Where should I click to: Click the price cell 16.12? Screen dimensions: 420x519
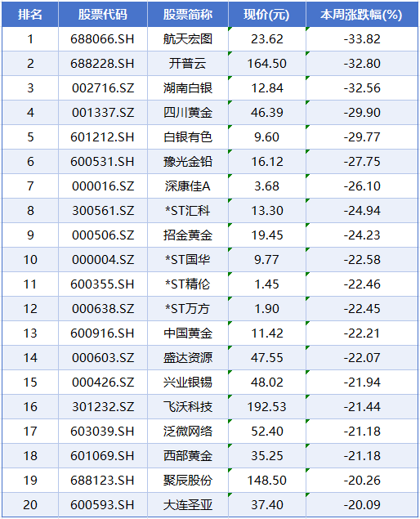pyautogui.click(x=267, y=162)
